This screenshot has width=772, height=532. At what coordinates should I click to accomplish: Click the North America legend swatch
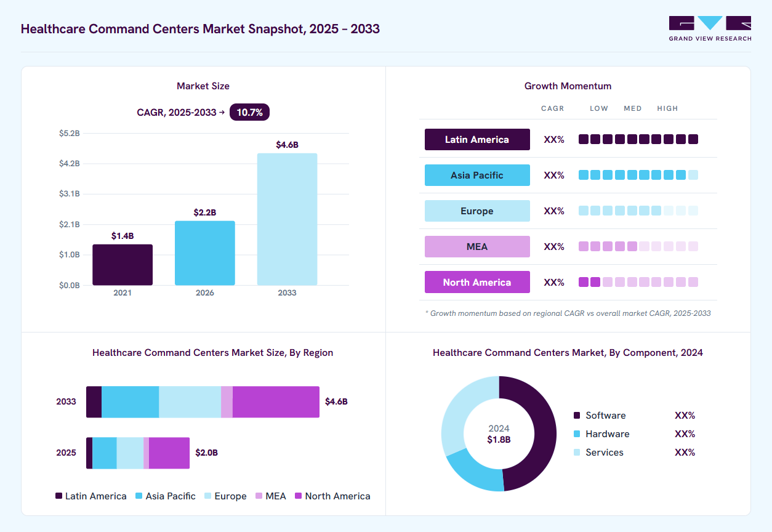(299, 496)
